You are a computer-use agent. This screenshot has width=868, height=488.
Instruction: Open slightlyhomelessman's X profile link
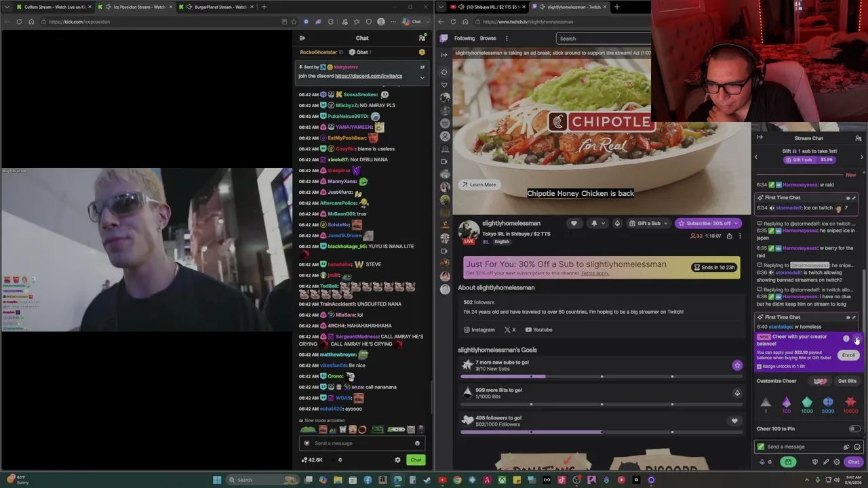tap(510, 330)
